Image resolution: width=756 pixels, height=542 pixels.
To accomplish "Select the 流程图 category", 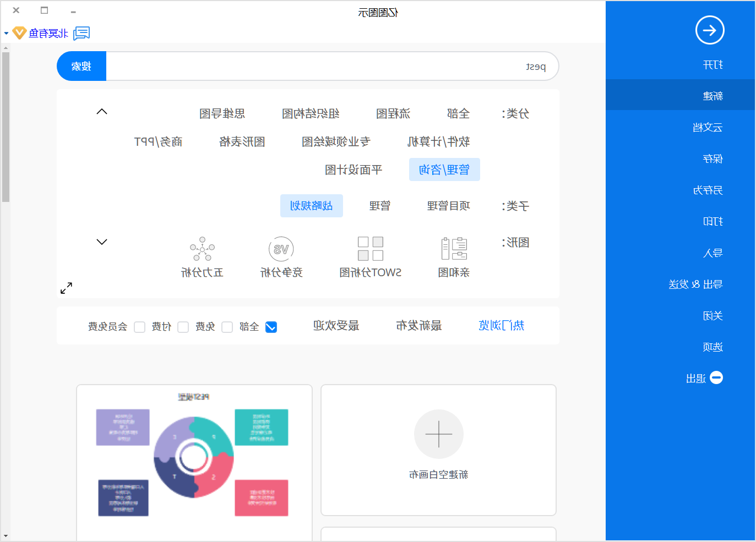I will [393, 113].
